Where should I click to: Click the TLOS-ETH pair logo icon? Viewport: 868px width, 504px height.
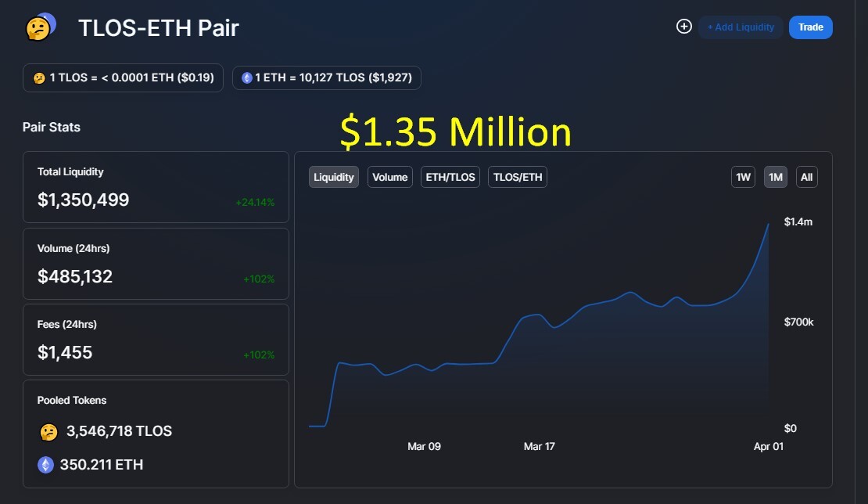pyautogui.click(x=41, y=27)
